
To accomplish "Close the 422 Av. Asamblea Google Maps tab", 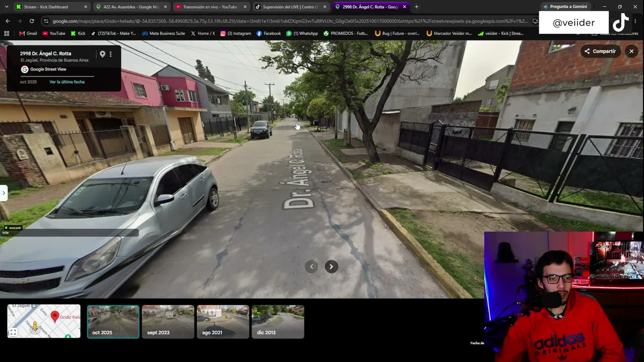I will click(166, 7).
